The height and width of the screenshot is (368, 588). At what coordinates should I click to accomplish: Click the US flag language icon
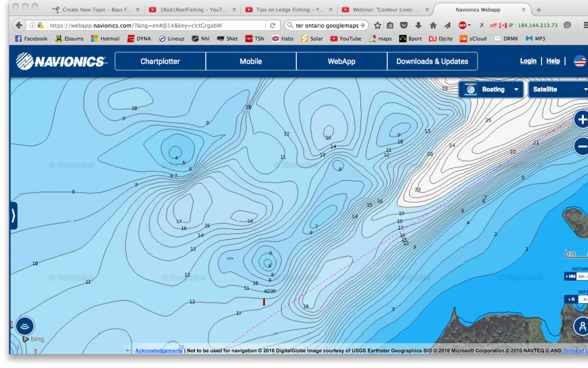[580, 61]
